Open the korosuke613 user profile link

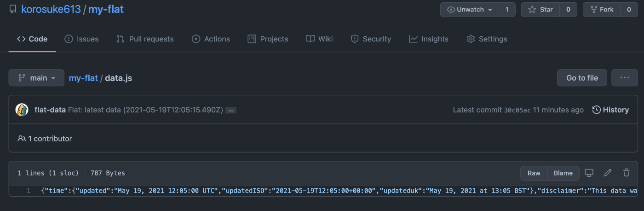(x=51, y=9)
